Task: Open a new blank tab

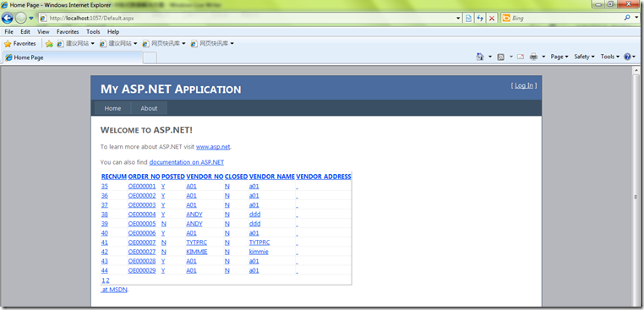Action: 150,58
